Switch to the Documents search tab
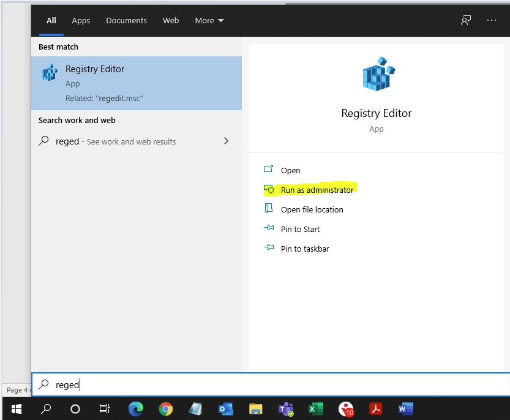The height and width of the screenshot is (420, 510). pos(127,21)
